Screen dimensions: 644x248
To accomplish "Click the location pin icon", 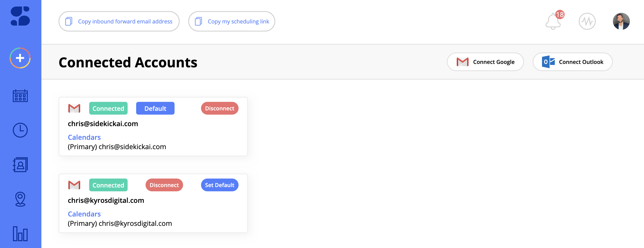I will click(20, 199).
